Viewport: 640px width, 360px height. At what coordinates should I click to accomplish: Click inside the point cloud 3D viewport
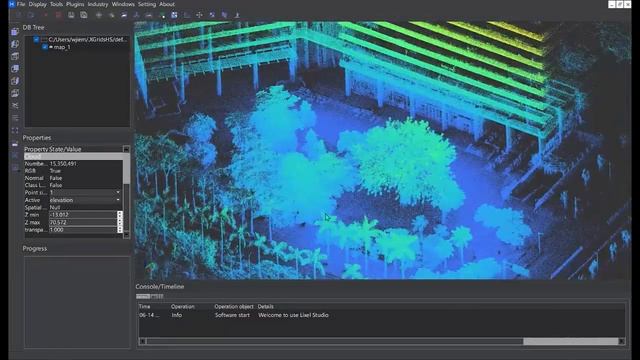pos(382,150)
